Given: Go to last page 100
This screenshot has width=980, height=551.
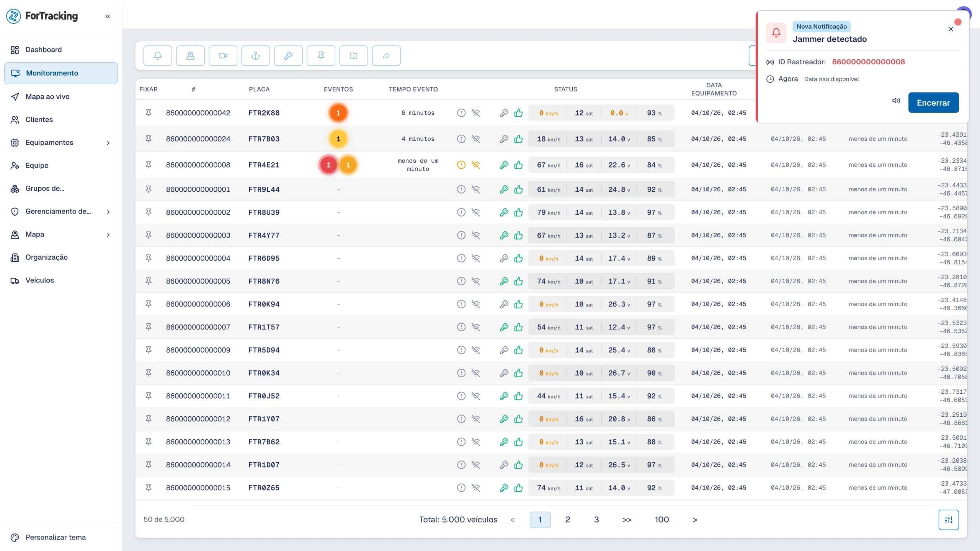Looking at the screenshot, I should pos(662,520).
